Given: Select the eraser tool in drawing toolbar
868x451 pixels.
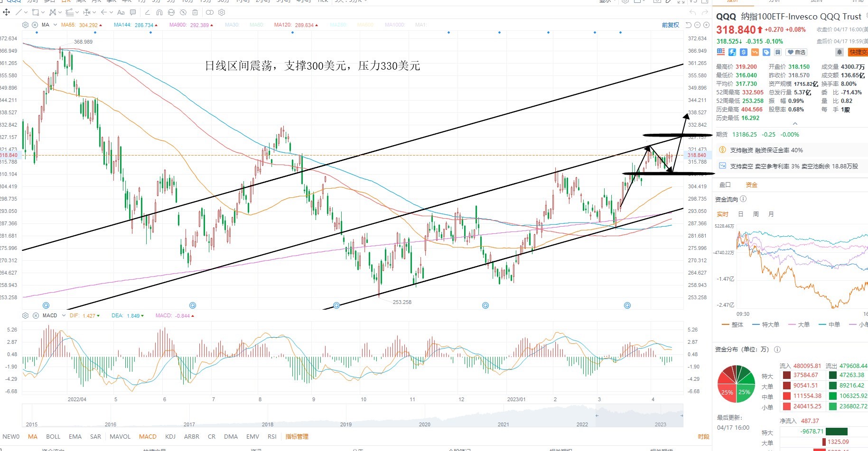Looking at the screenshot, I should (x=147, y=12).
